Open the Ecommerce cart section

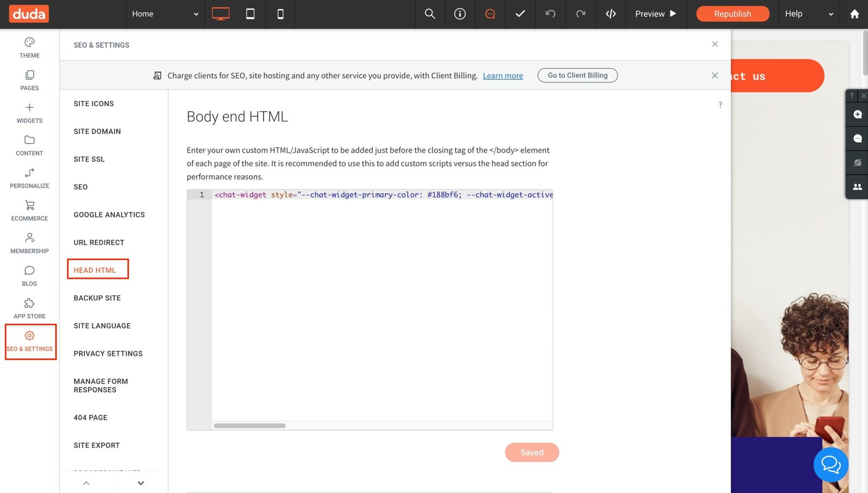click(x=29, y=210)
